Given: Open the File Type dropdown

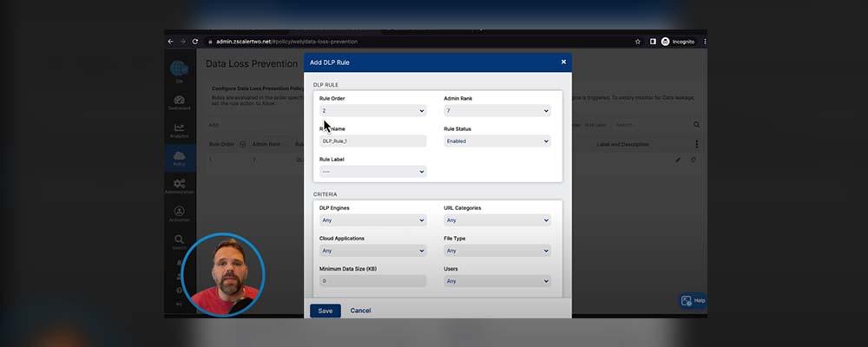Looking at the screenshot, I should pos(497,251).
